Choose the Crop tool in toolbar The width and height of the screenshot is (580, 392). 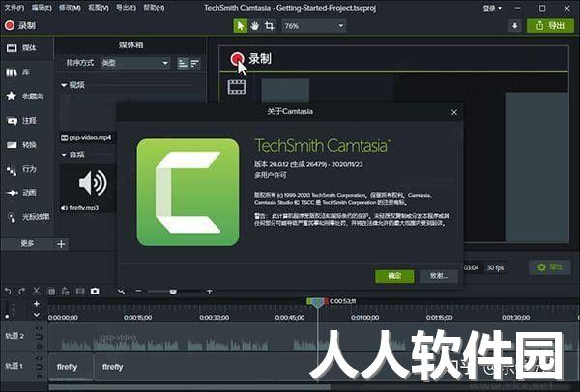coord(270,26)
